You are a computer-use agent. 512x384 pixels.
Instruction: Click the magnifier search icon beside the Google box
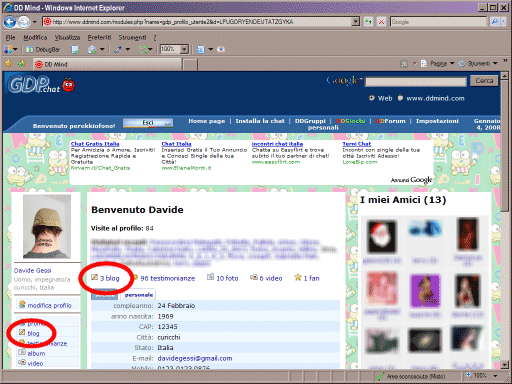click(x=495, y=22)
